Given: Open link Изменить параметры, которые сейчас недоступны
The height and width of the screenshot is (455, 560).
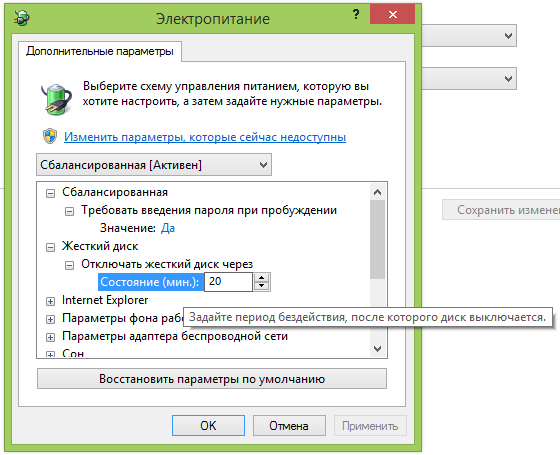Looking at the screenshot, I should click(x=205, y=137).
